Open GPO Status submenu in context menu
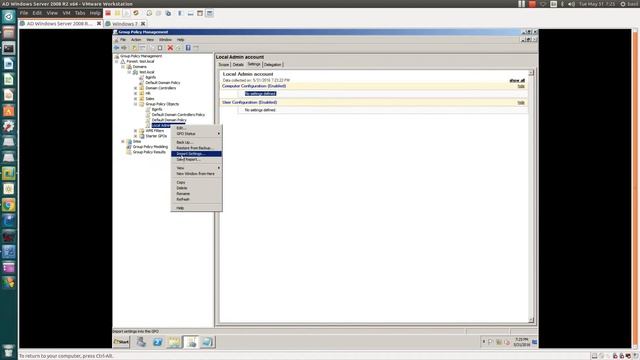The width and height of the screenshot is (640, 360). point(196,134)
